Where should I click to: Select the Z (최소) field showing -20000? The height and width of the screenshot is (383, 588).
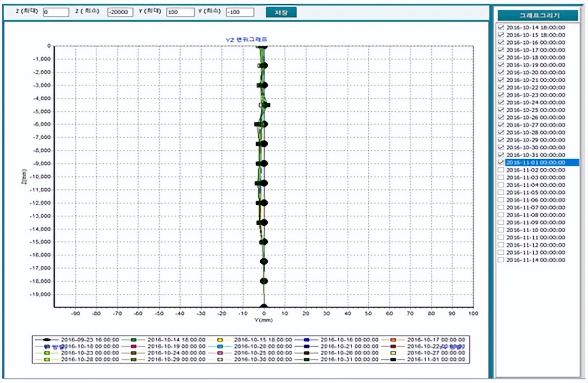click(120, 12)
